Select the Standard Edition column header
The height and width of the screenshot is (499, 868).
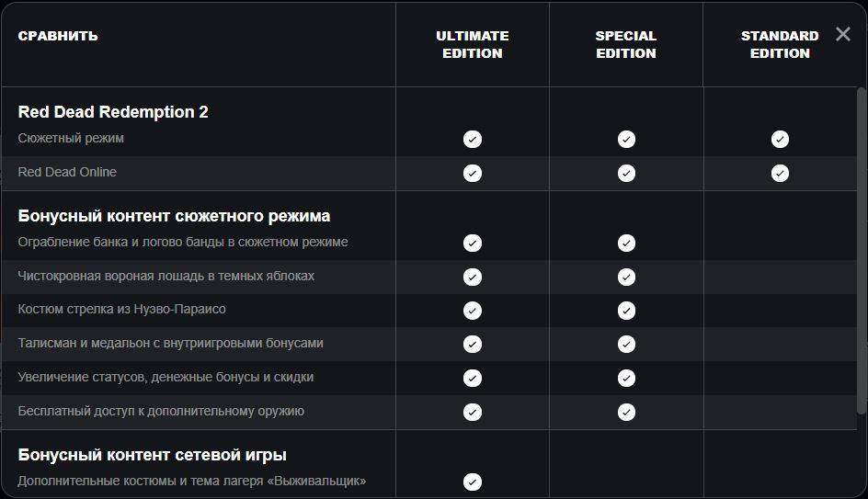coord(780,44)
